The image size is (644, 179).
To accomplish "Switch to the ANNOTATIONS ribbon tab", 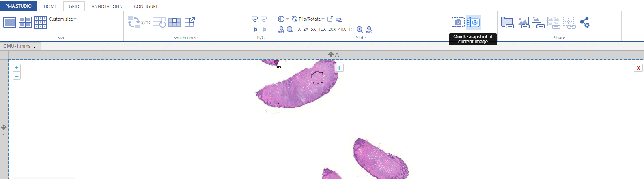I will click(106, 6).
